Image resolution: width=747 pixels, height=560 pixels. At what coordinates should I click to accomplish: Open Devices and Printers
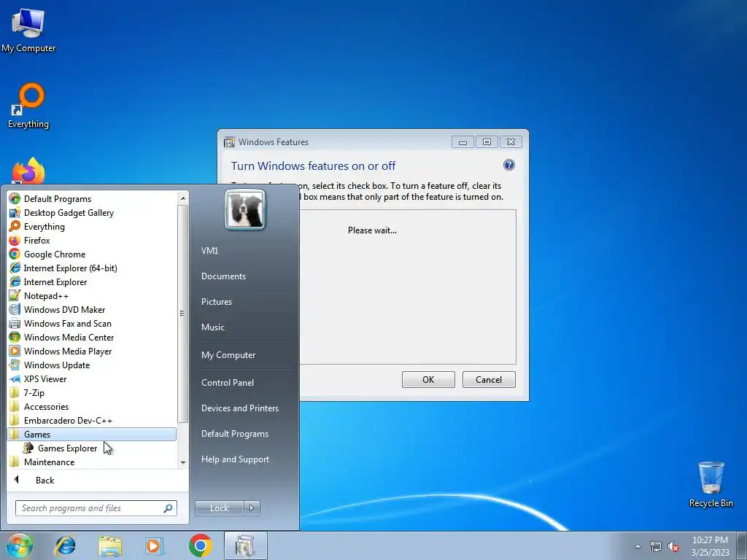pyautogui.click(x=239, y=408)
